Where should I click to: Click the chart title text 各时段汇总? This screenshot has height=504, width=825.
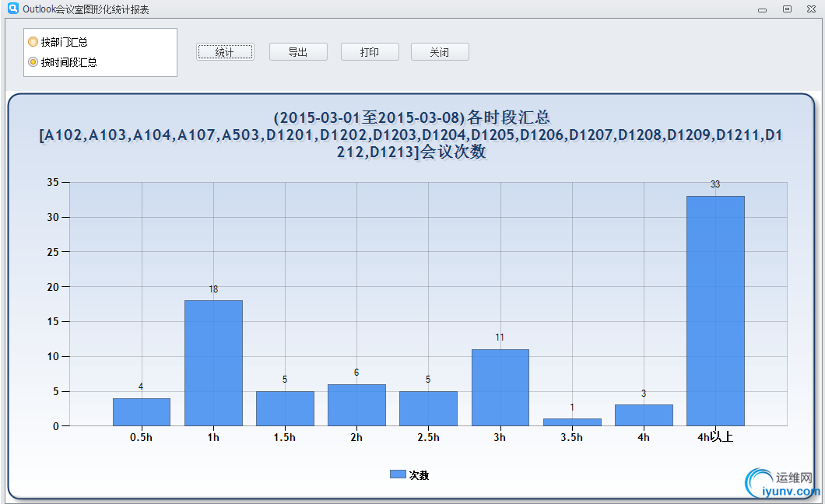pos(508,117)
